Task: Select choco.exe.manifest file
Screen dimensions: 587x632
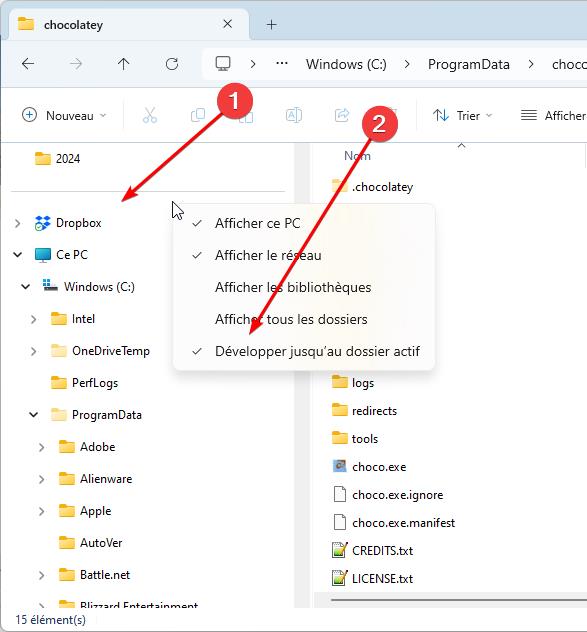Action: pos(393,523)
